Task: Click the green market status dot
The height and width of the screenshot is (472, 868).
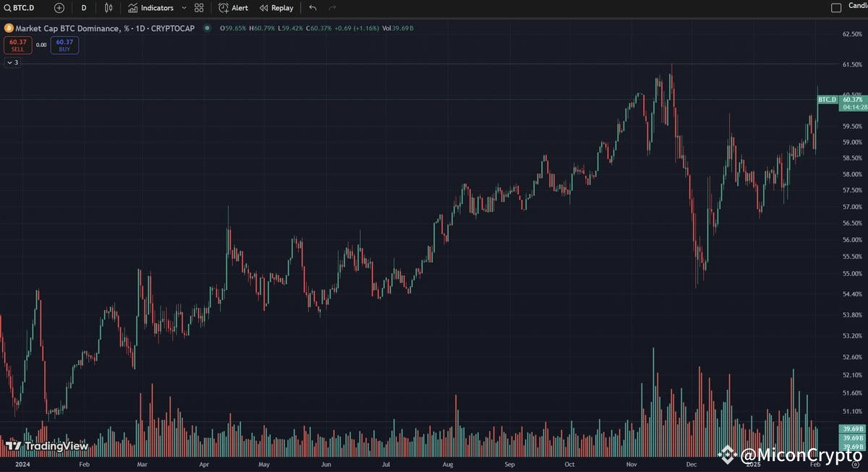Action: pos(207,28)
